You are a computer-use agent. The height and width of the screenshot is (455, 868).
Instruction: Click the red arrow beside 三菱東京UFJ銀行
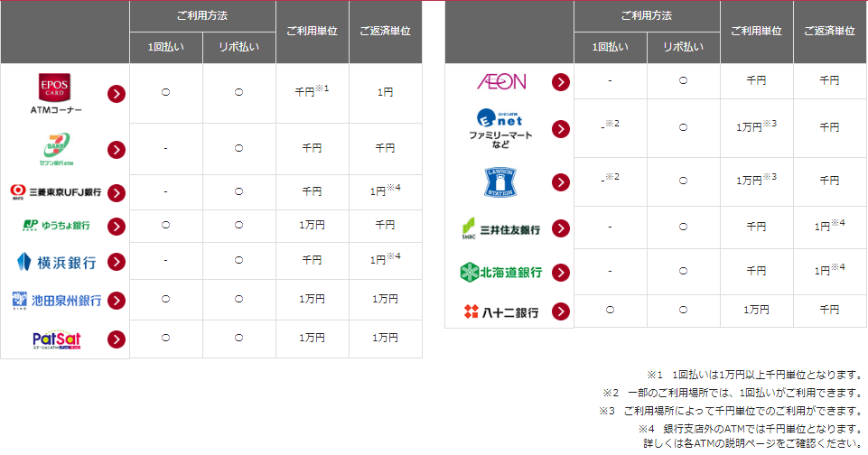pyautogui.click(x=117, y=193)
